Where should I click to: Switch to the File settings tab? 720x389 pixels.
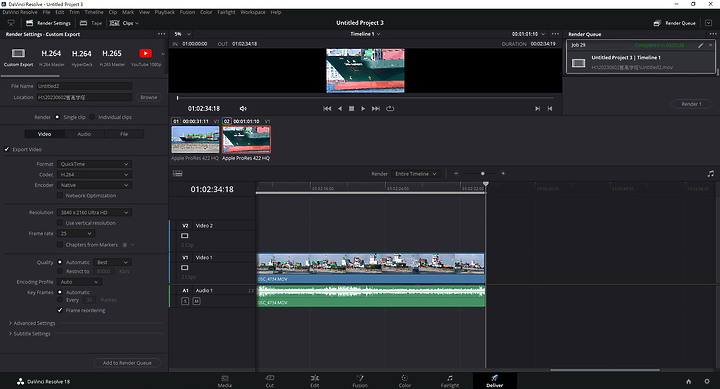(124, 134)
